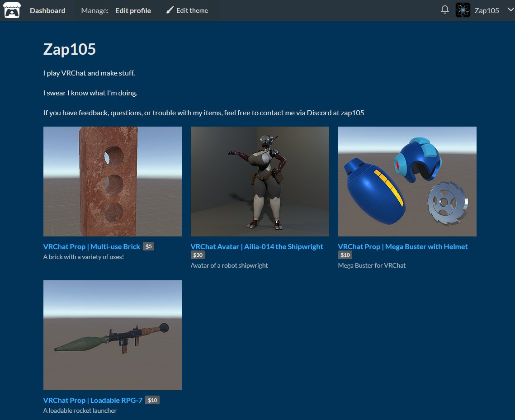Expand the account dropdown arrow

tap(511, 9)
